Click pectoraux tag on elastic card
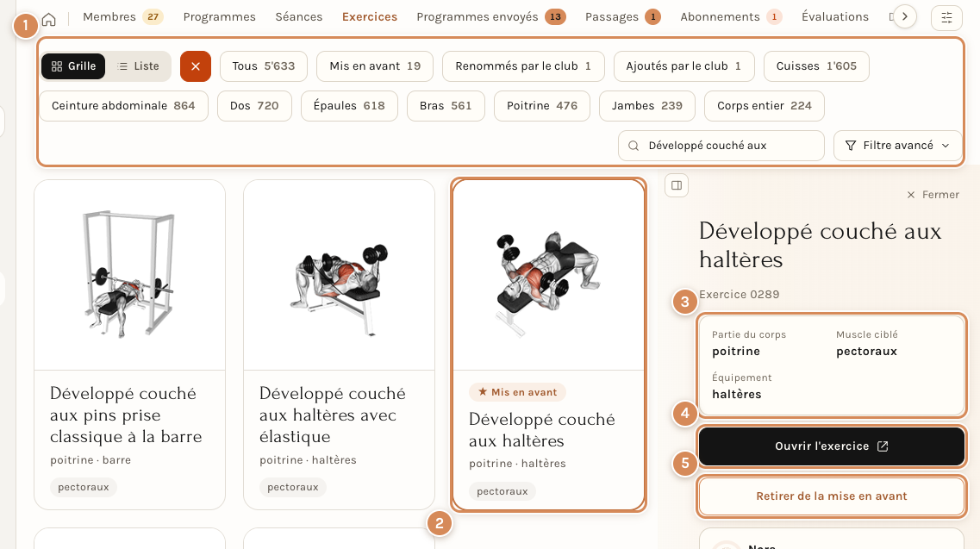This screenshot has height=549, width=980. tap(292, 487)
